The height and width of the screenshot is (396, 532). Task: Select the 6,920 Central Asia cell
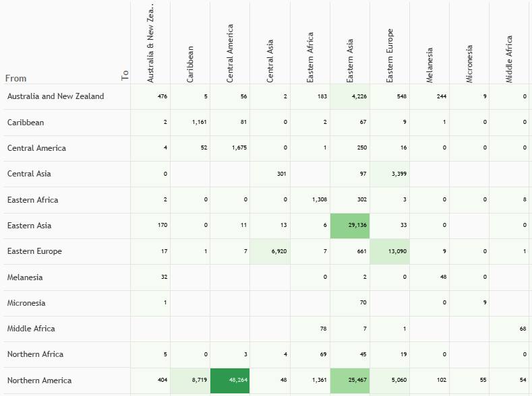pos(270,251)
